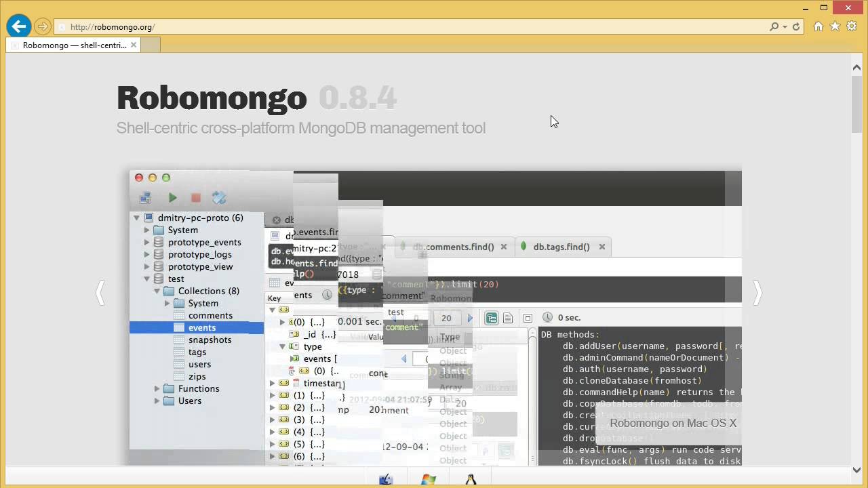Open the address bar autocomplete dropdown arrow
The height and width of the screenshot is (488, 868).
pos(785,27)
